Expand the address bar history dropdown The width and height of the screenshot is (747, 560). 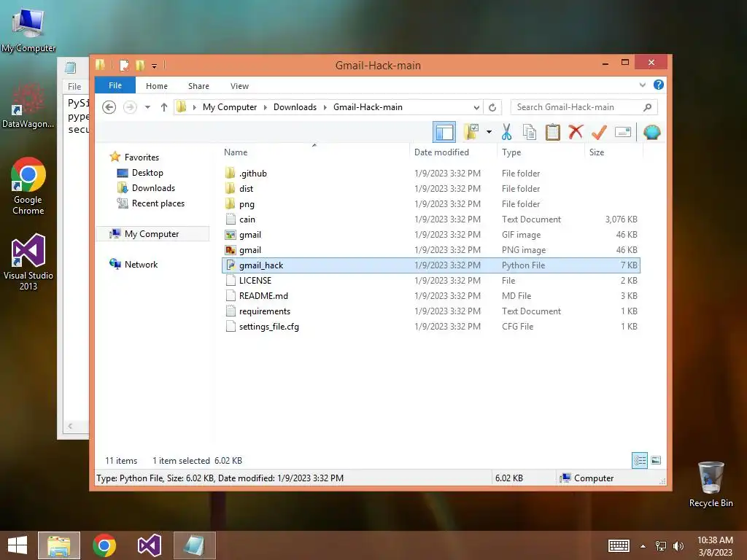pyautogui.click(x=476, y=107)
